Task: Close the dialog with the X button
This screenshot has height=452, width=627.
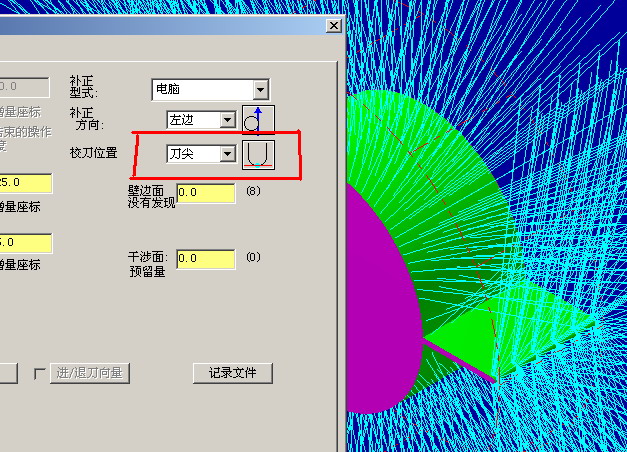Action: click(x=333, y=26)
